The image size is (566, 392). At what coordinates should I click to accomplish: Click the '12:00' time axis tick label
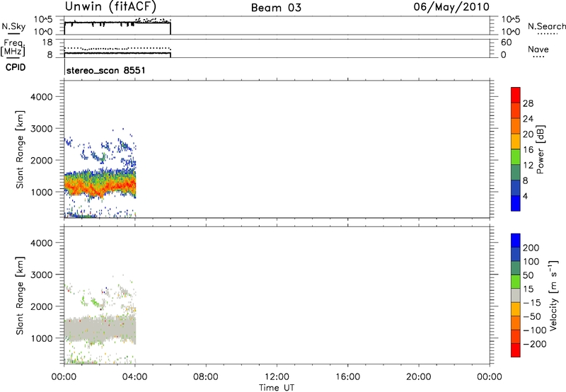(277, 377)
